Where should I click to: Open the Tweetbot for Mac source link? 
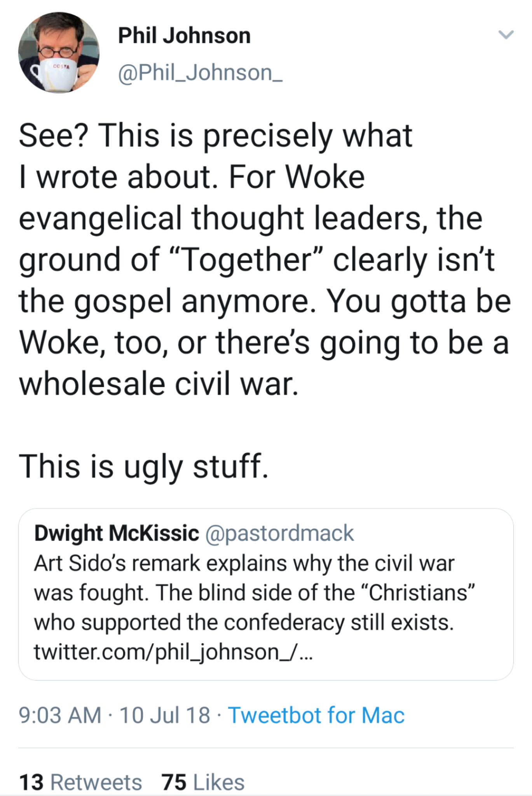316,715
